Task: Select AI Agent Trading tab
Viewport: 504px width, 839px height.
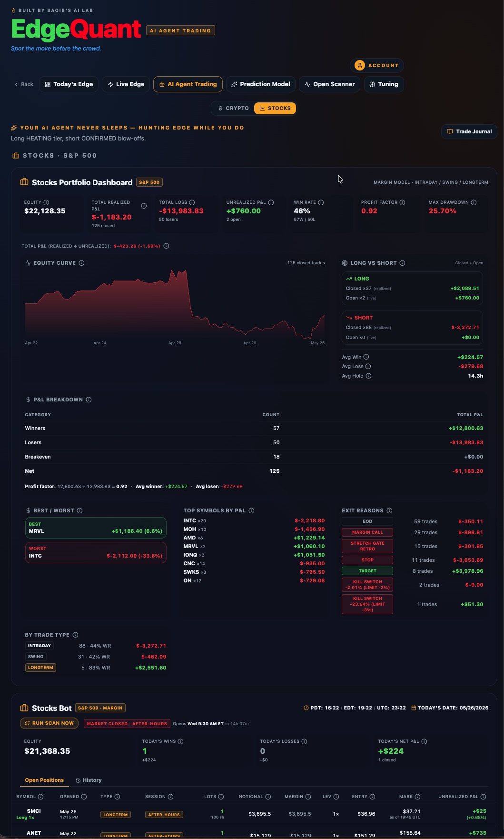Action: tap(188, 84)
